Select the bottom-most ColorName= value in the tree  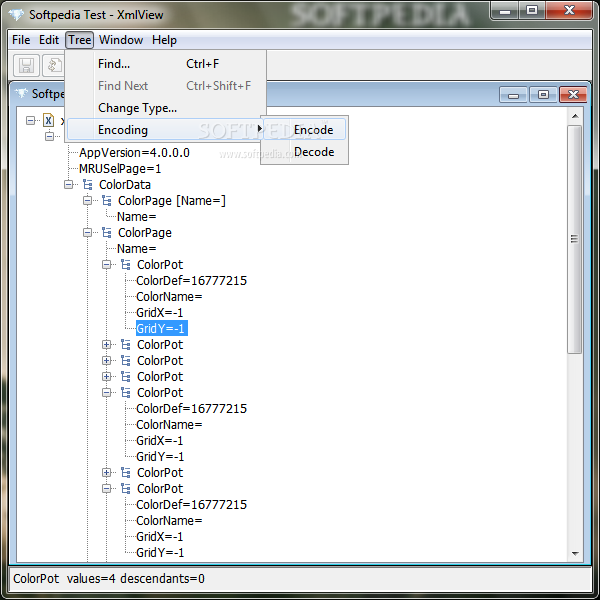click(169, 521)
